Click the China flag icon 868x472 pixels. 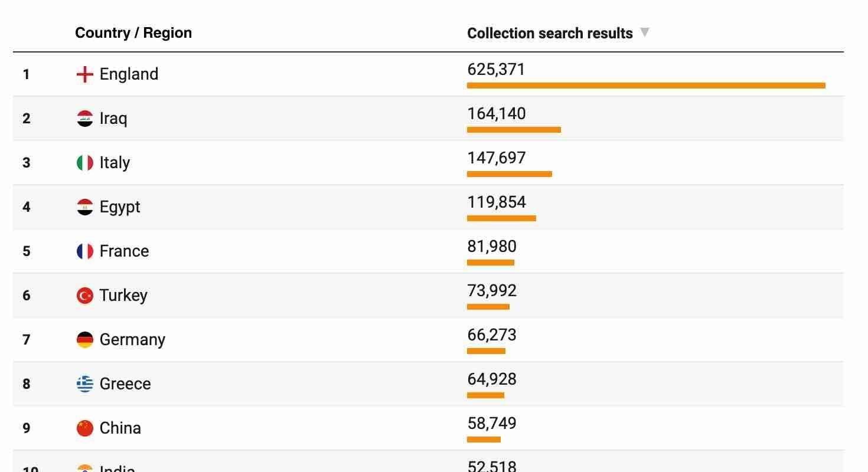pos(85,428)
